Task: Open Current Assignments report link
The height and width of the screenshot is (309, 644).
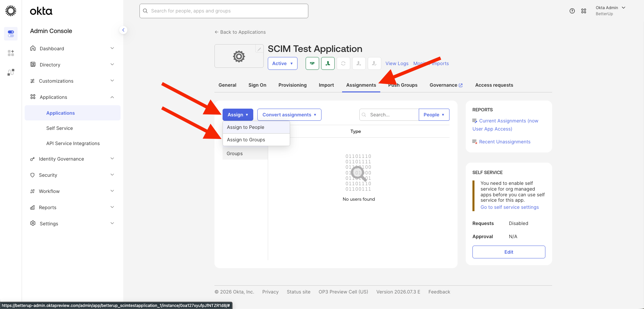Action: pos(506,125)
